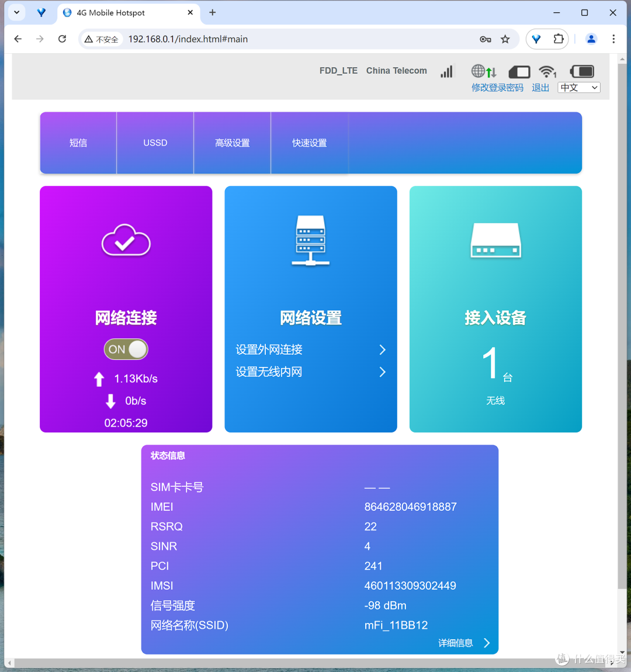Viewport: 631px width, 672px height.
Task: Click the PCI value 241
Action: (373, 566)
